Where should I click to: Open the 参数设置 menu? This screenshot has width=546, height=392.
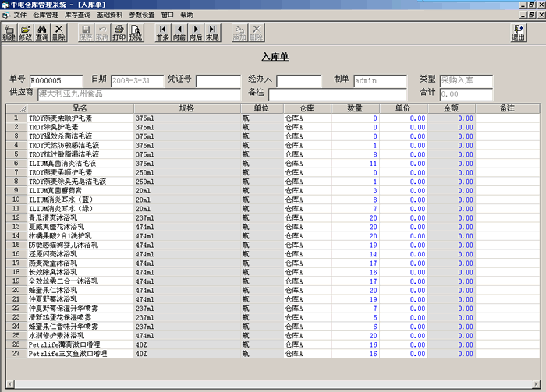(142, 15)
